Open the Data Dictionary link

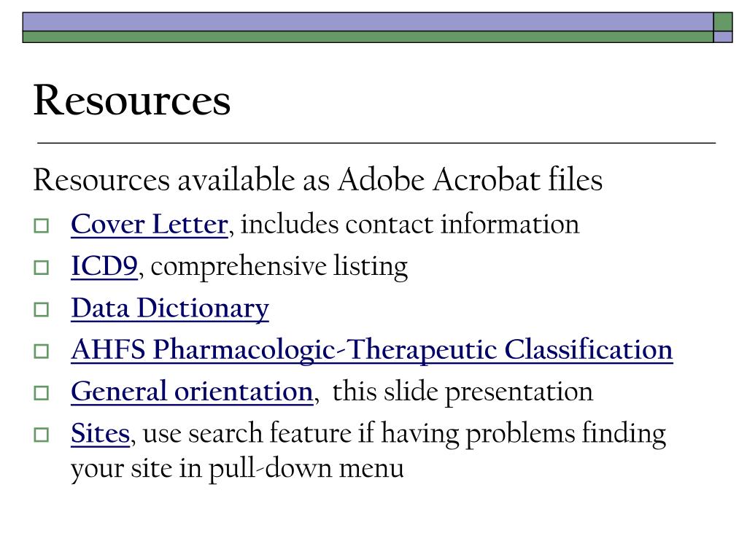(170, 308)
